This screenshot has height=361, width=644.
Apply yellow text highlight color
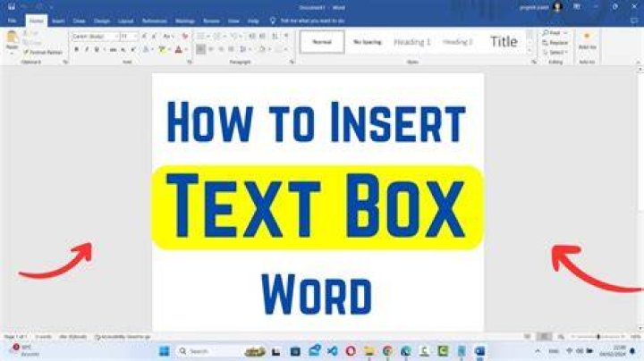click(x=162, y=50)
